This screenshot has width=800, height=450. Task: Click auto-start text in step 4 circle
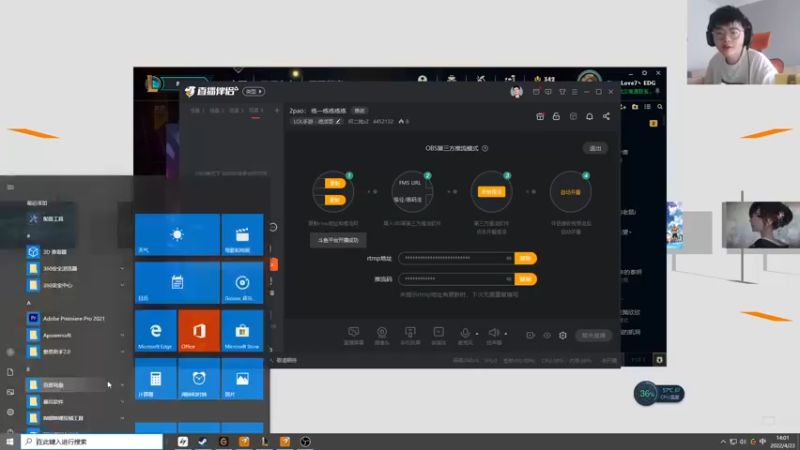pos(570,192)
